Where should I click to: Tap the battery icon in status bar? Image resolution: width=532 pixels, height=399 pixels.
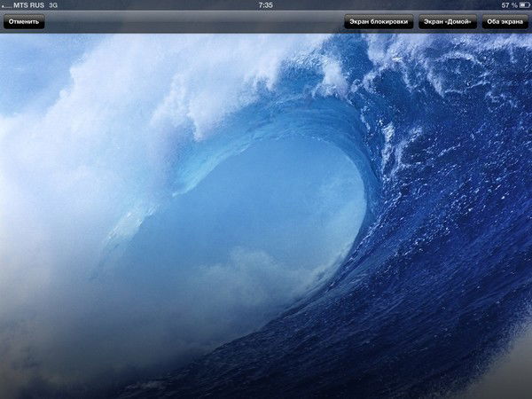pos(524,5)
